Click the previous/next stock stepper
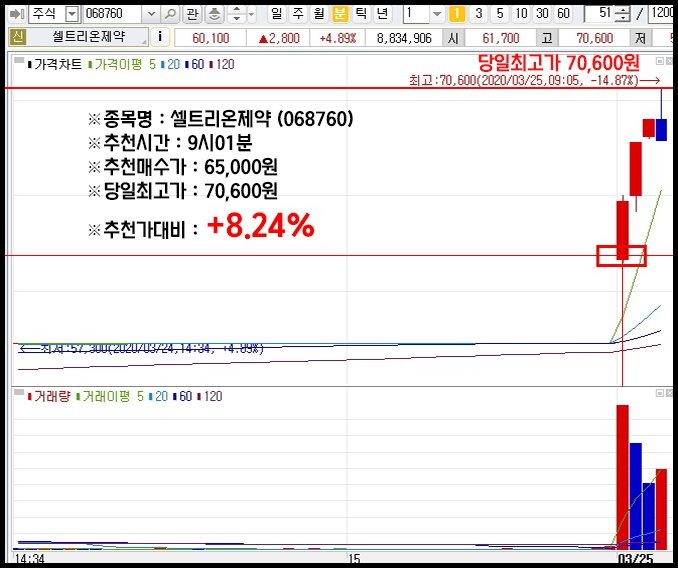Image resolution: width=678 pixels, height=568 pixels. pos(237,14)
